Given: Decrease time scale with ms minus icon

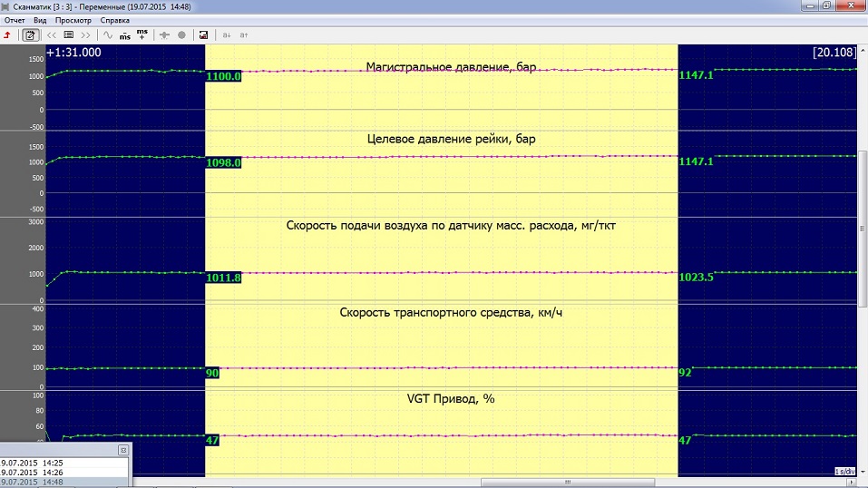Looking at the screenshot, I should [x=125, y=35].
